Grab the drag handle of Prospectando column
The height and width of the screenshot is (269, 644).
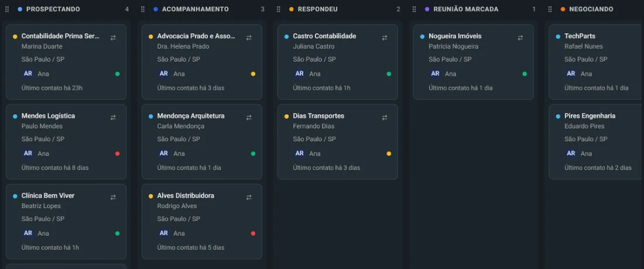point(7,9)
